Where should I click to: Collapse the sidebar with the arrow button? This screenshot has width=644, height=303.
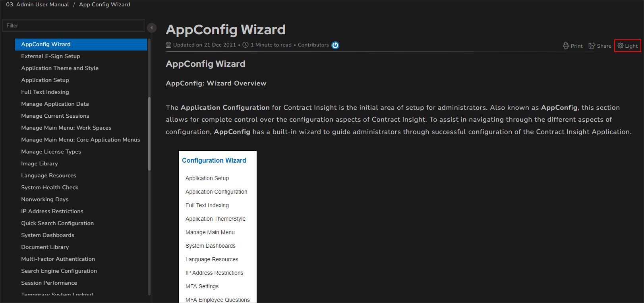pos(151,27)
